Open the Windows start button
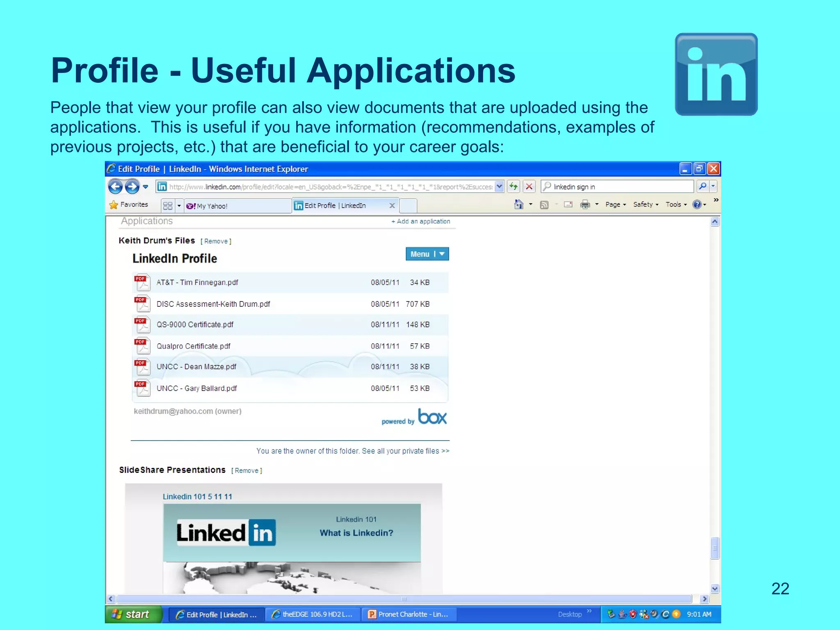Screen dimensions: 840x630 coord(134,614)
